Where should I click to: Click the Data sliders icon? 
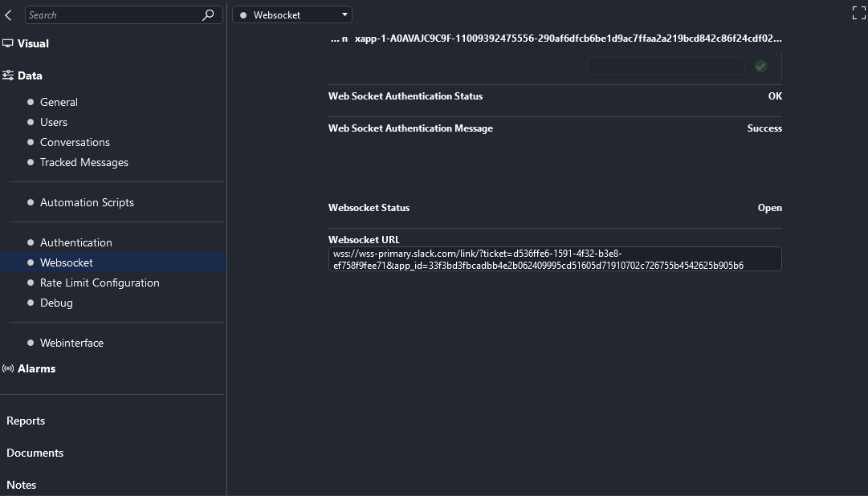[8, 75]
